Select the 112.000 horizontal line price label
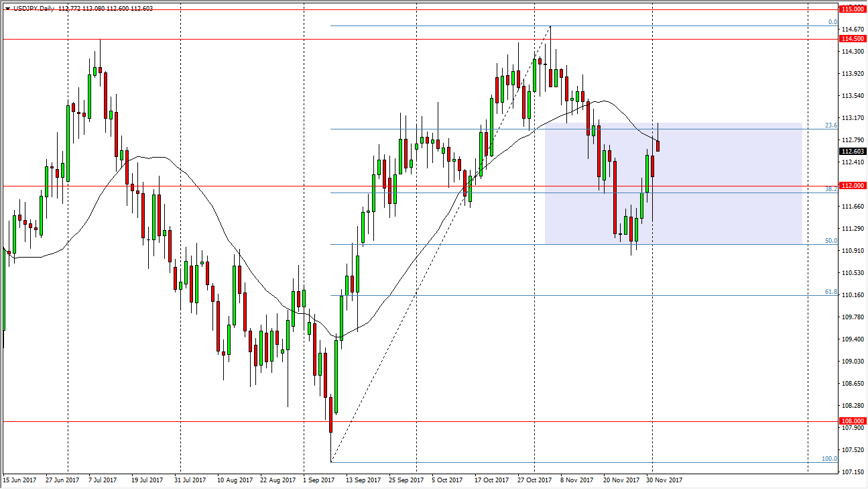Screen dimensions: 868x489 851,186
